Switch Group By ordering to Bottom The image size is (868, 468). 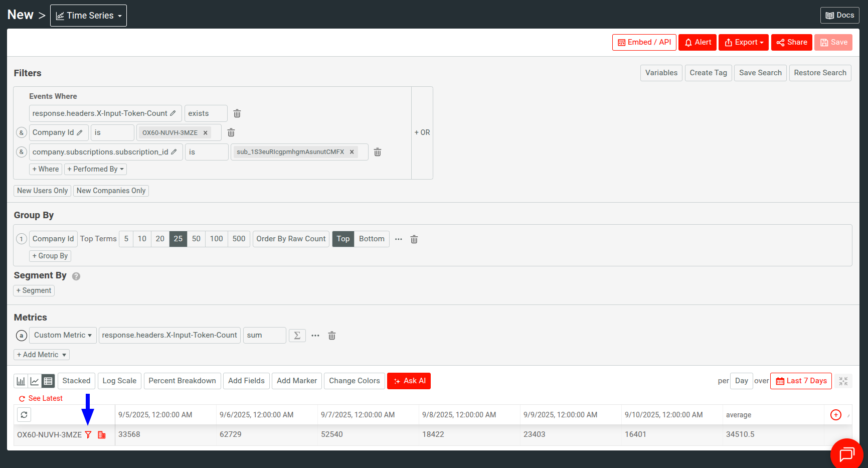point(372,239)
